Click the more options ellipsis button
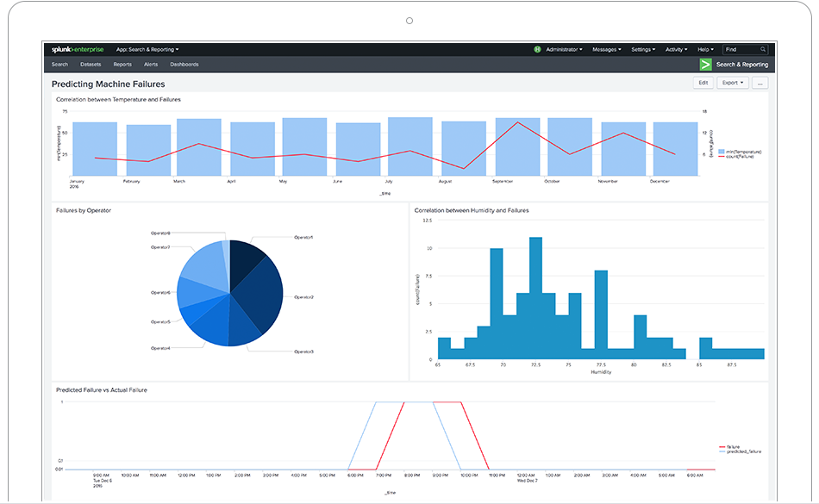 click(x=760, y=83)
